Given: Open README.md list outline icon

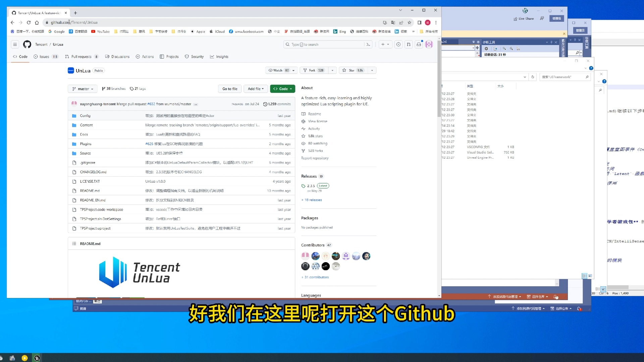Looking at the screenshot, I should pos(74,244).
